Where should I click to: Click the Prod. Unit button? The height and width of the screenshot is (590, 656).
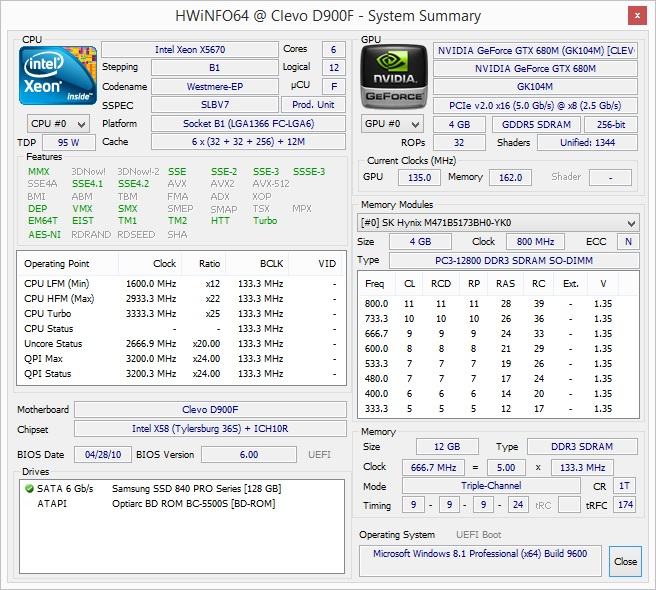tap(313, 105)
